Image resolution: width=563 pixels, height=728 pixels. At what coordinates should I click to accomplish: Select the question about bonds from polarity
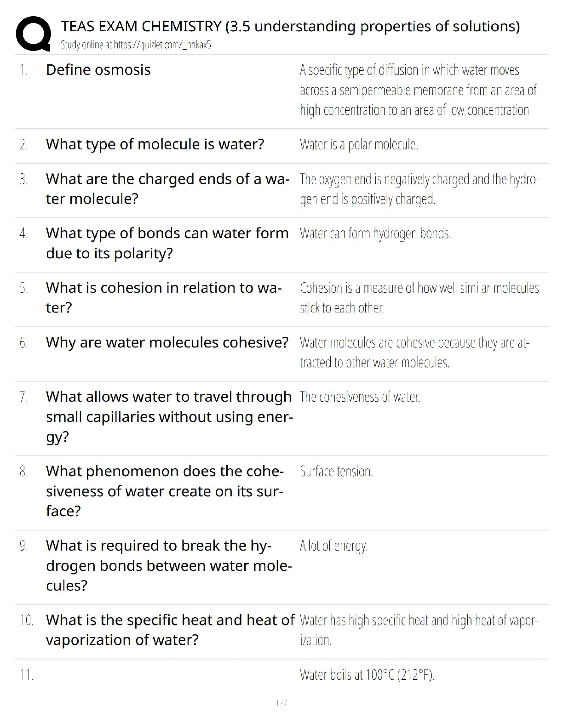(x=167, y=243)
